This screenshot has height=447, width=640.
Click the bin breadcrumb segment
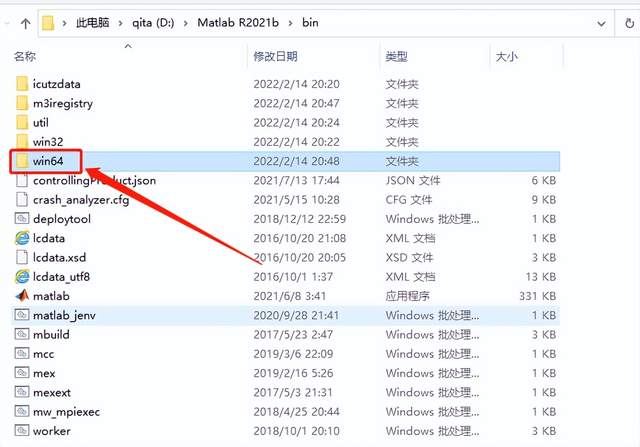[310, 23]
